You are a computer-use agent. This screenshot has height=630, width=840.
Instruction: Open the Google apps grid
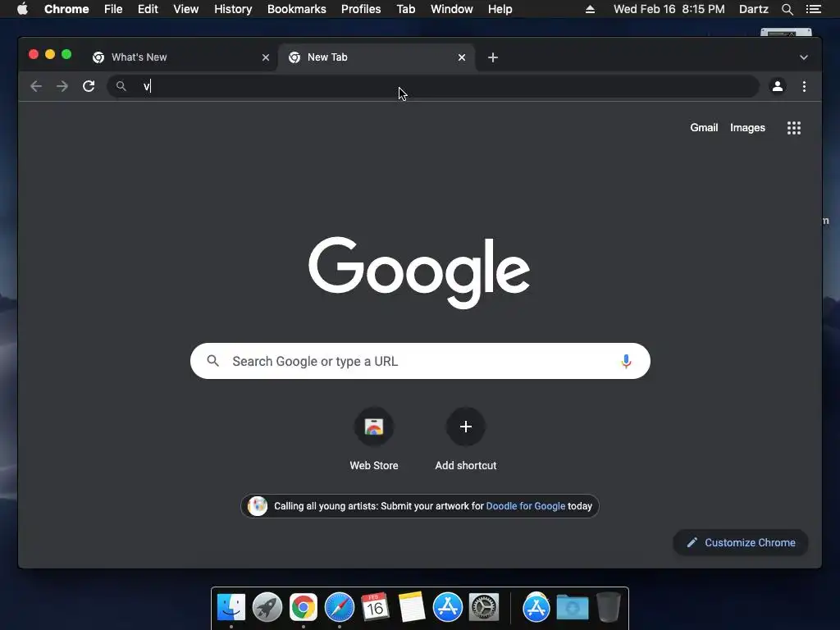click(x=794, y=128)
